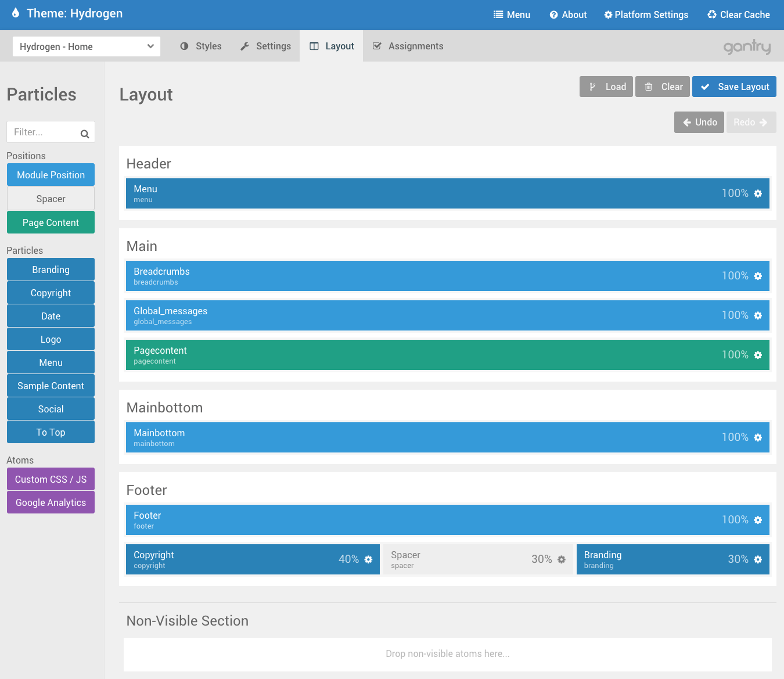Click gear icon on Copyright particle
The width and height of the screenshot is (784, 679).
[368, 559]
